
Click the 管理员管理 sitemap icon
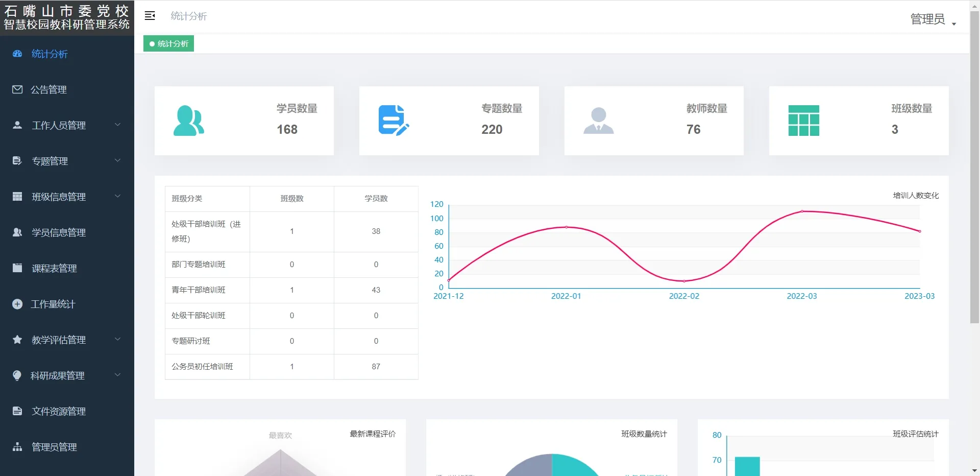pos(17,447)
